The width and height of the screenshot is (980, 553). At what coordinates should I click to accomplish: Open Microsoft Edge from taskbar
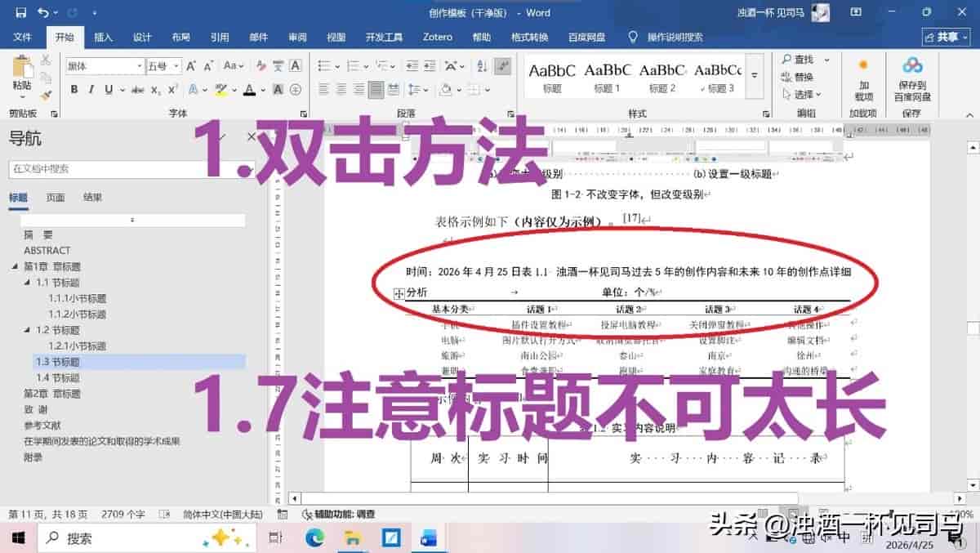(314, 538)
